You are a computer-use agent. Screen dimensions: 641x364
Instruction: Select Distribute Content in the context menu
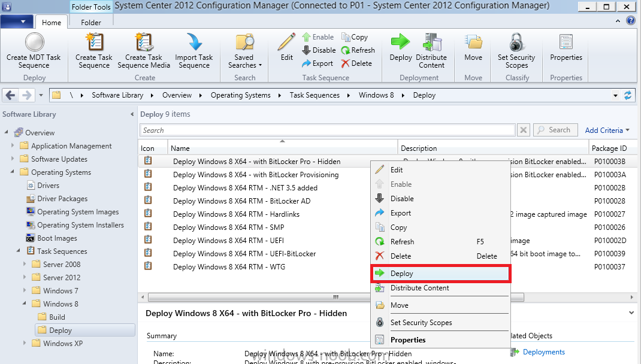(441, 288)
